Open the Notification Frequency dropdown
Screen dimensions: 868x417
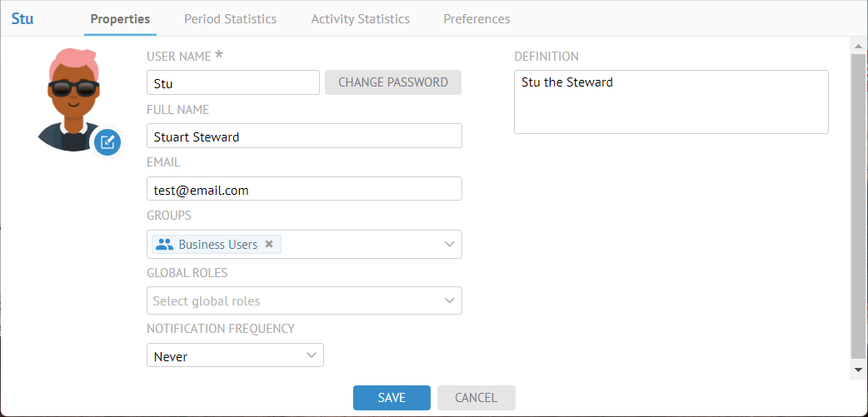(235, 356)
